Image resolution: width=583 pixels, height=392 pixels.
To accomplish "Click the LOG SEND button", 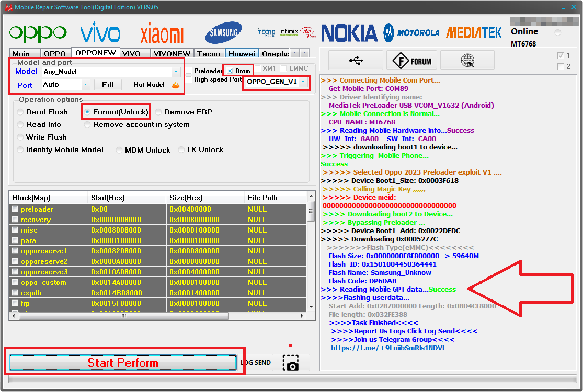I will [x=256, y=363].
